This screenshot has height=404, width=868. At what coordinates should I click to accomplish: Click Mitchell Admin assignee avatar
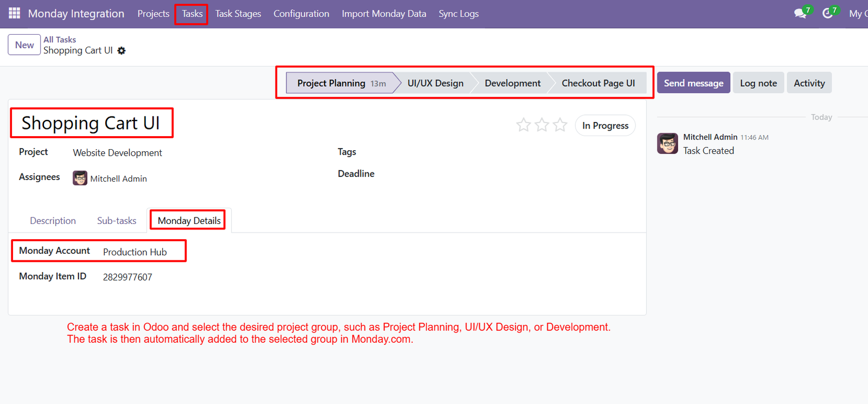coord(80,178)
